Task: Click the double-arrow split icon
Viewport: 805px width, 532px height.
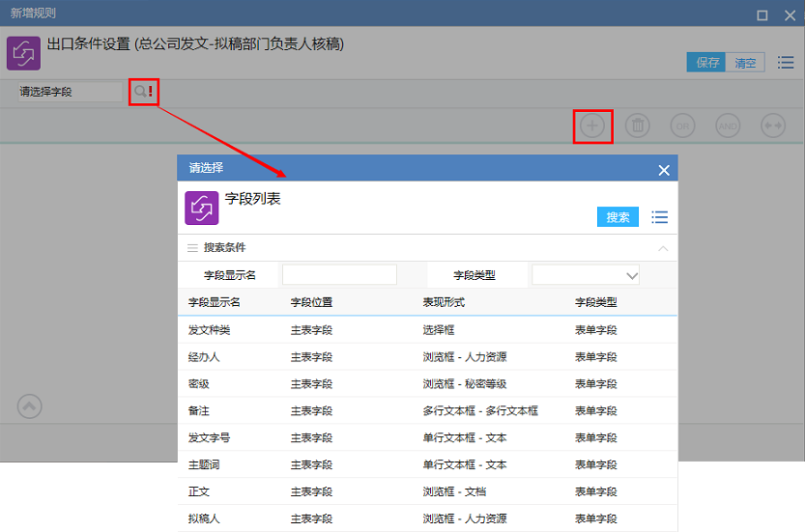Action: pos(773,126)
